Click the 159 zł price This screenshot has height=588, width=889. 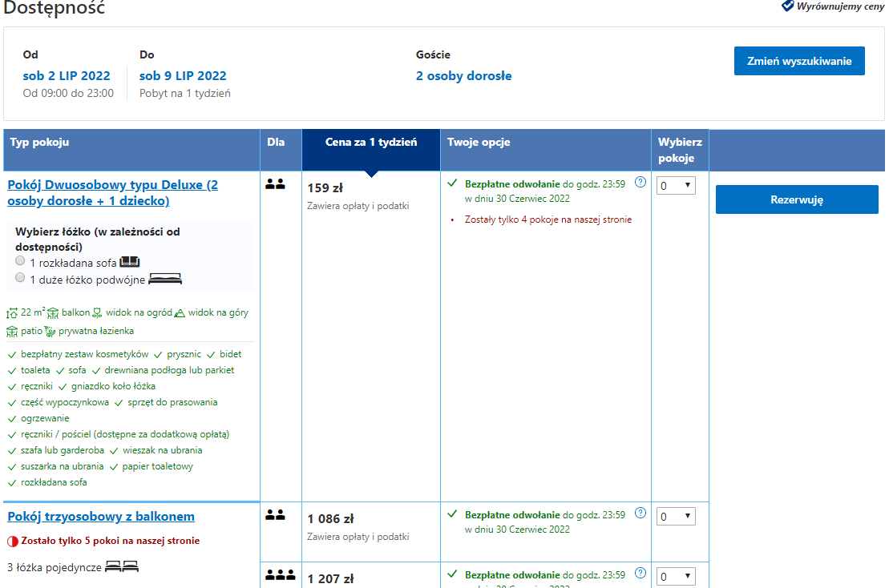[x=325, y=188]
